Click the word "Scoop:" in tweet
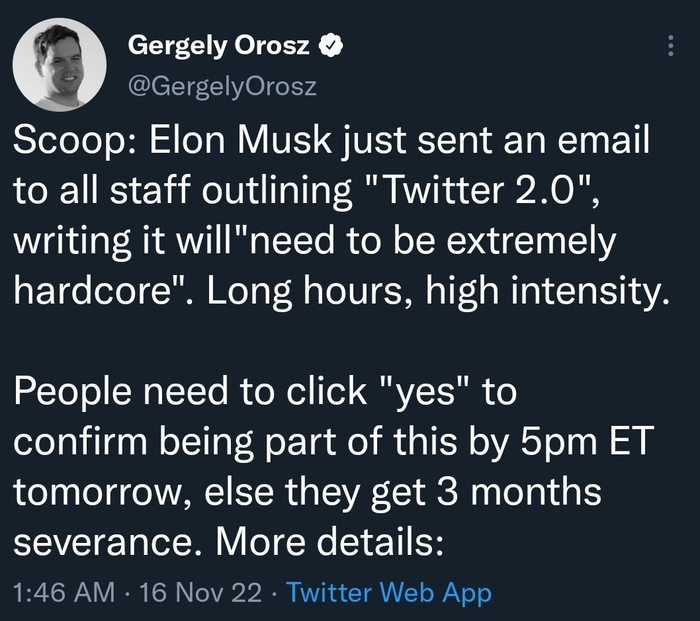Viewport: 700px width, 621px height. pyautogui.click(x=73, y=142)
